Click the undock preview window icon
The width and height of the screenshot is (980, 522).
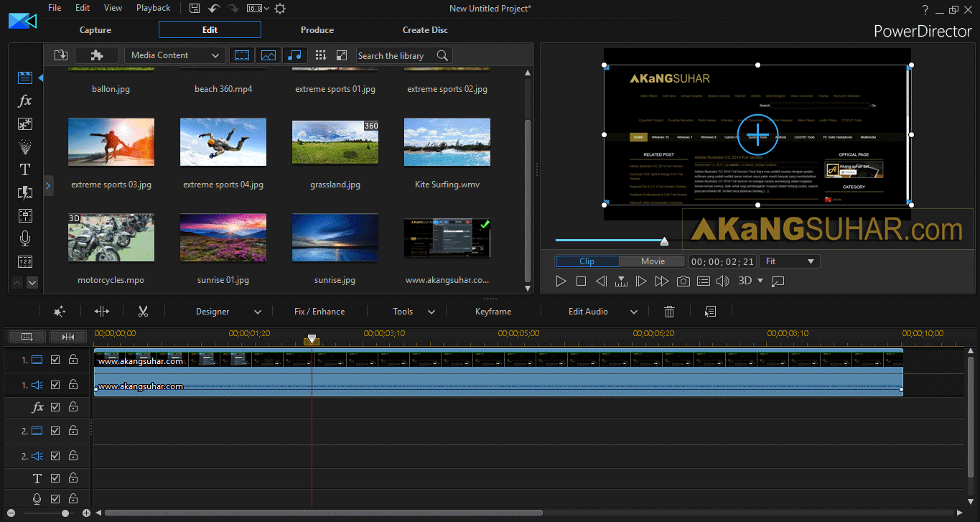(x=778, y=281)
